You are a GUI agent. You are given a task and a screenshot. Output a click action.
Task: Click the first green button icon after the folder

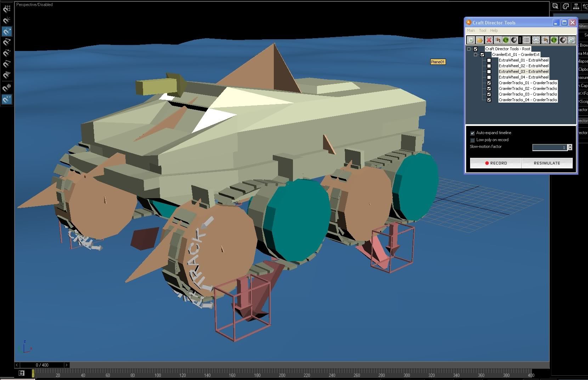506,40
